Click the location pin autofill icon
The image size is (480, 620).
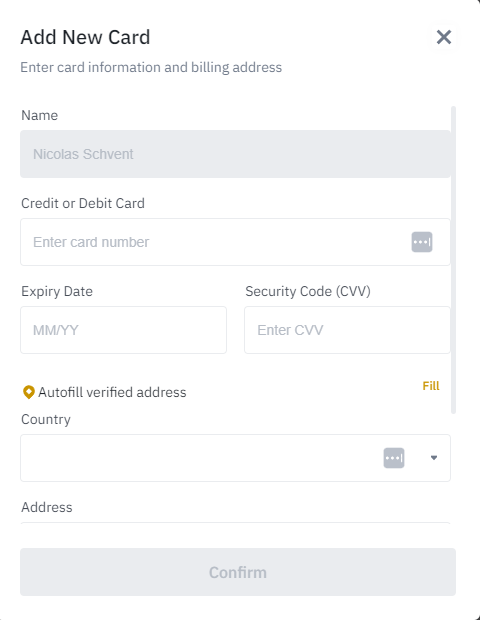[x=28, y=392]
